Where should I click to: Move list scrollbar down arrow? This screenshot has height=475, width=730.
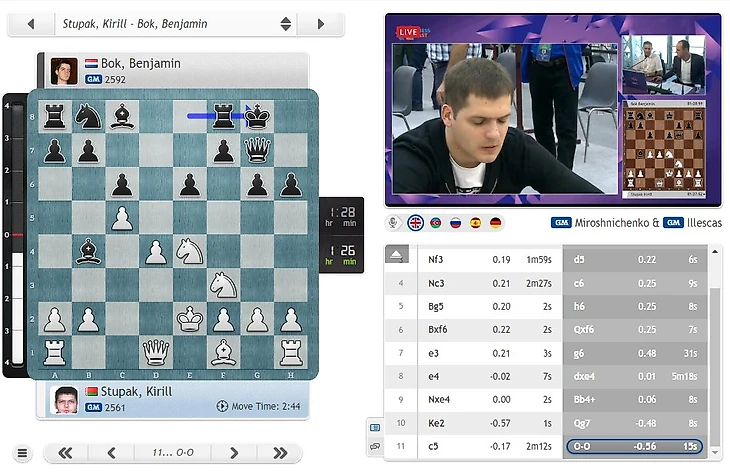(x=715, y=452)
